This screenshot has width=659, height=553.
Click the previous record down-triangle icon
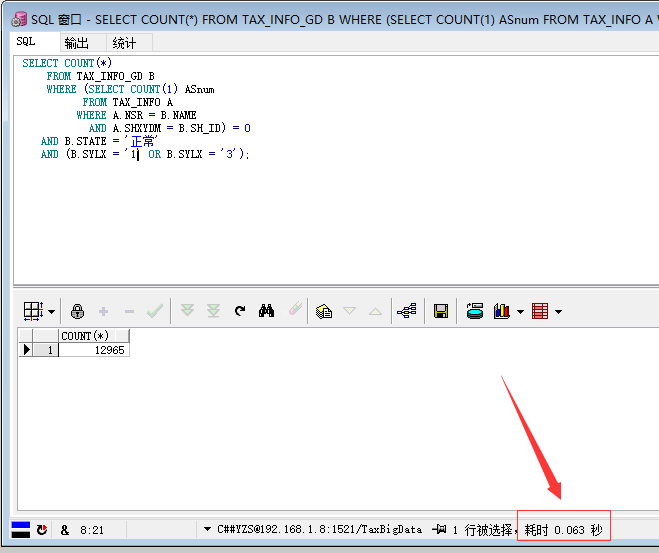click(x=350, y=311)
